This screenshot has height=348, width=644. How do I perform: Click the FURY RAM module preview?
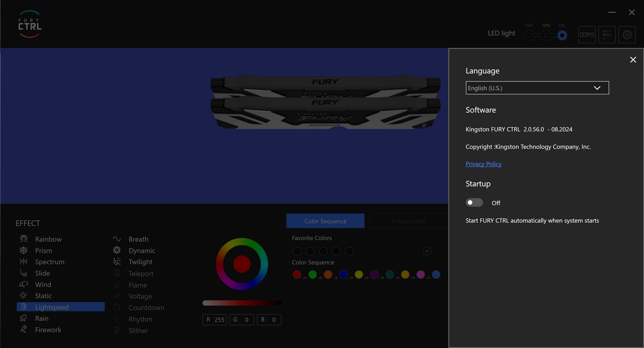click(x=326, y=103)
